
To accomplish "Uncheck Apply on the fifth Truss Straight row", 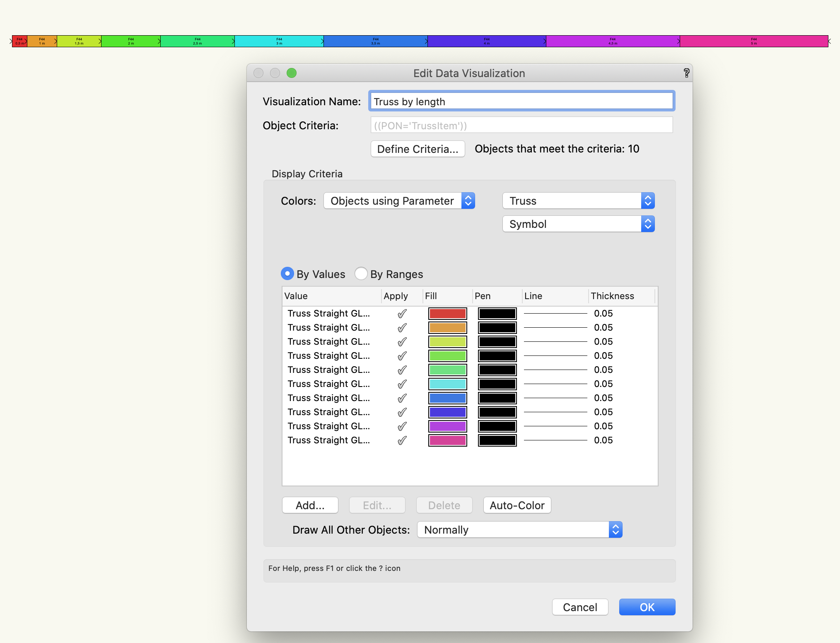I will tap(401, 370).
